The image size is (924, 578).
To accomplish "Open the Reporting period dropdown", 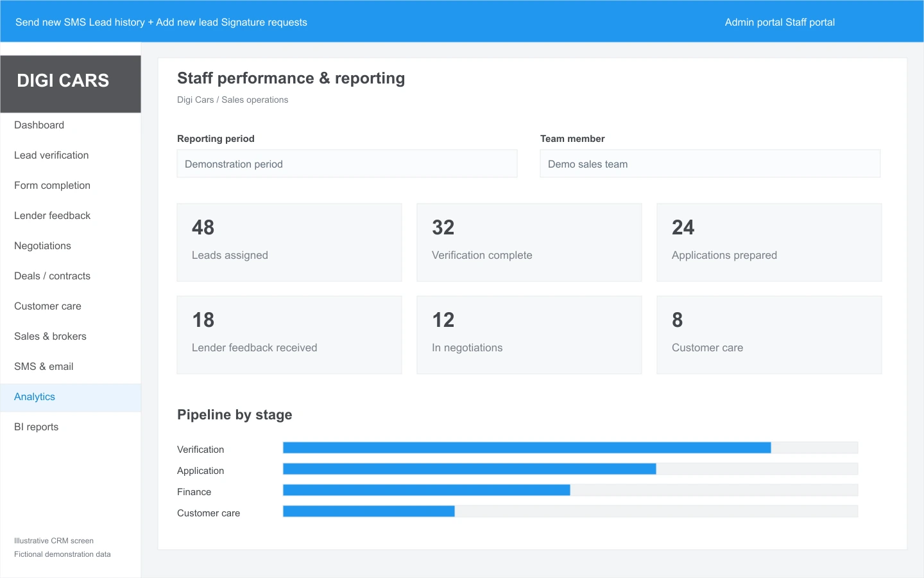I will pos(347,164).
